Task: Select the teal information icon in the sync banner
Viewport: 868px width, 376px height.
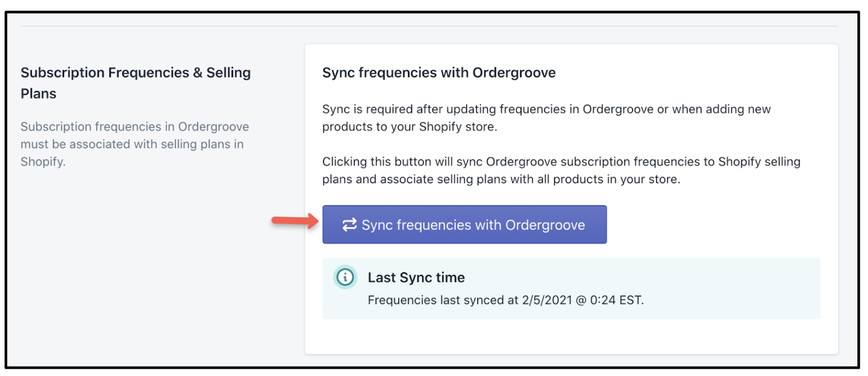Action: tap(345, 277)
